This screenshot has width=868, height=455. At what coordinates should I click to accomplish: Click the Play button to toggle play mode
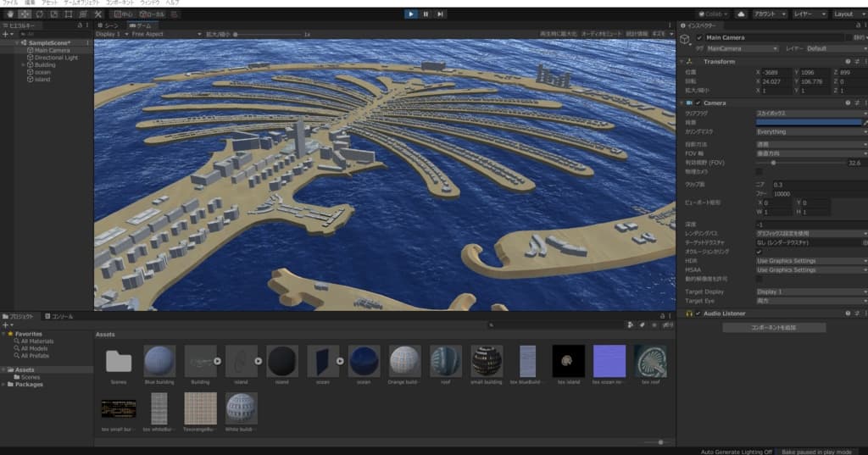coord(410,14)
